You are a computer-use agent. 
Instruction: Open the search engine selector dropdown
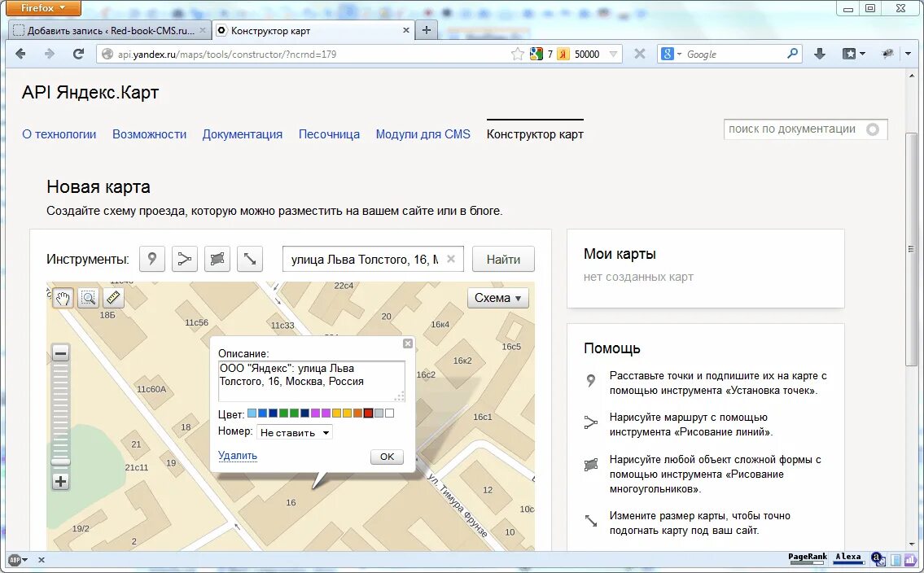point(671,55)
